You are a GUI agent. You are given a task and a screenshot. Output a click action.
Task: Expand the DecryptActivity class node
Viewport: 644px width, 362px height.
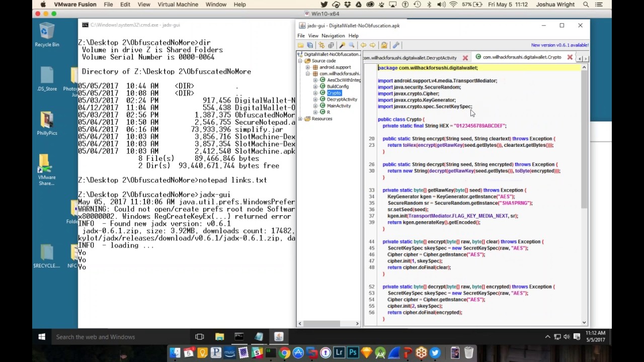pyautogui.click(x=315, y=100)
